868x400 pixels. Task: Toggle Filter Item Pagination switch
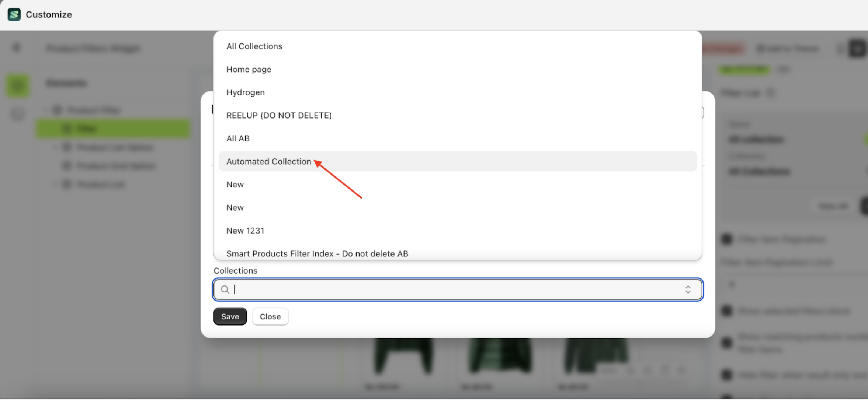pyautogui.click(x=727, y=239)
